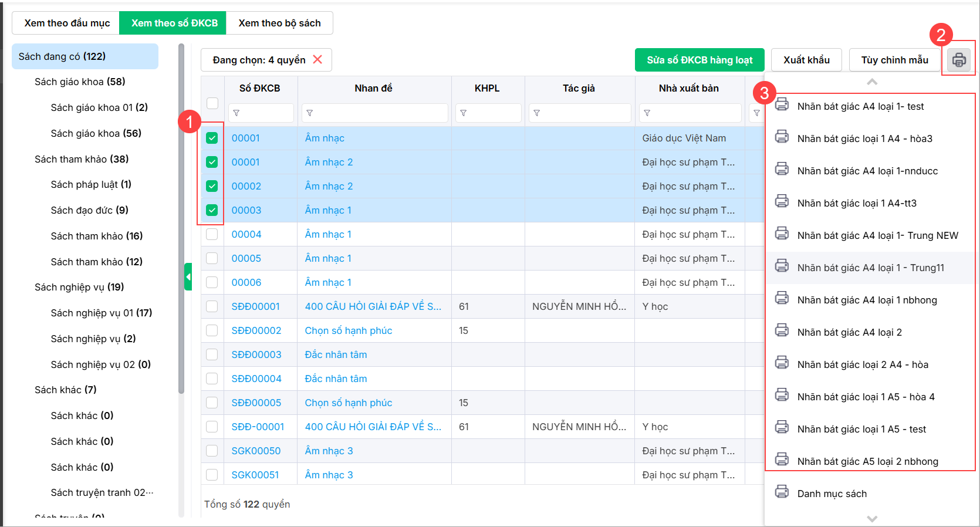Click the left panel vertical scrollbar
Screen dimensions: 980x527
181,218
